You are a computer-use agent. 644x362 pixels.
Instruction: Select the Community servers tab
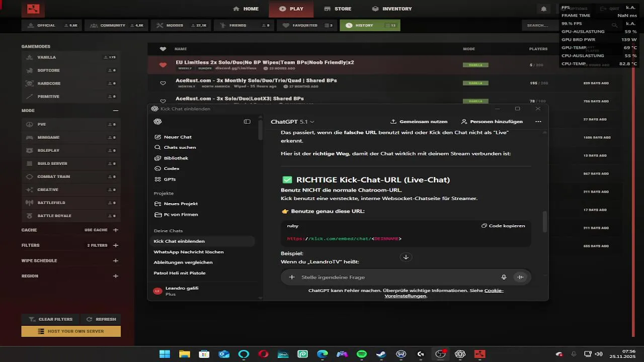pyautogui.click(x=117, y=25)
